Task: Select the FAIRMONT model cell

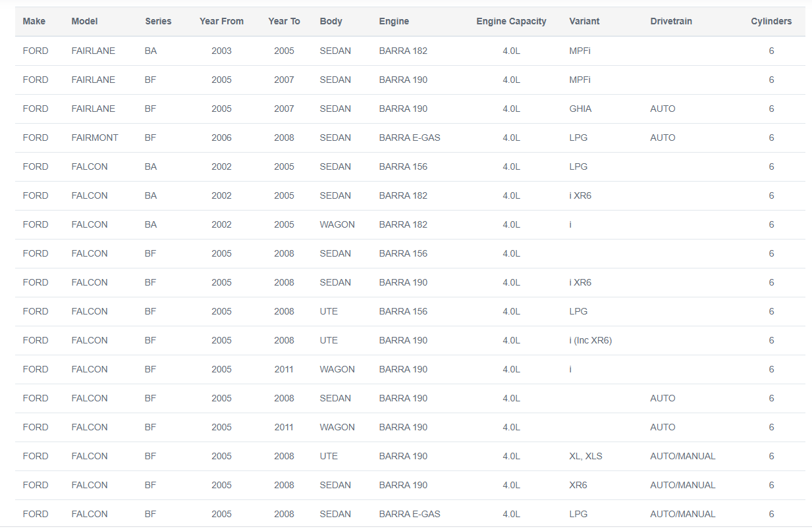Action: tap(95, 138)
